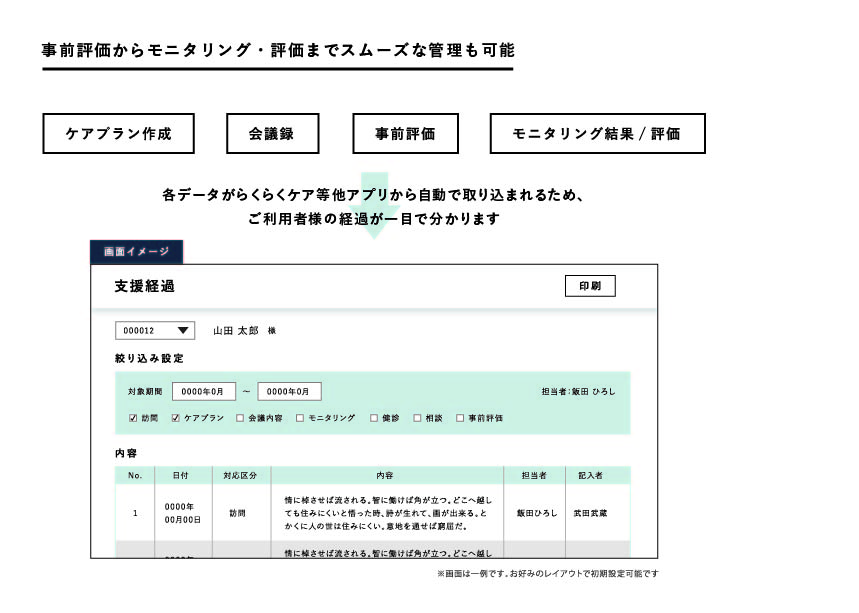Click the モニタリング結果/評価 box

pos(597,133)
